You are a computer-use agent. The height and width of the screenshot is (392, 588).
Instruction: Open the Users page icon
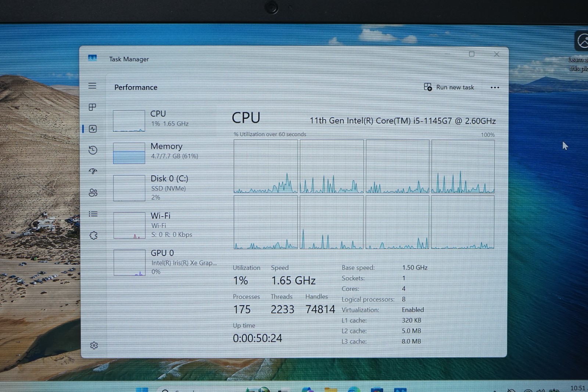pyautogui.click(x=93, y=192)
